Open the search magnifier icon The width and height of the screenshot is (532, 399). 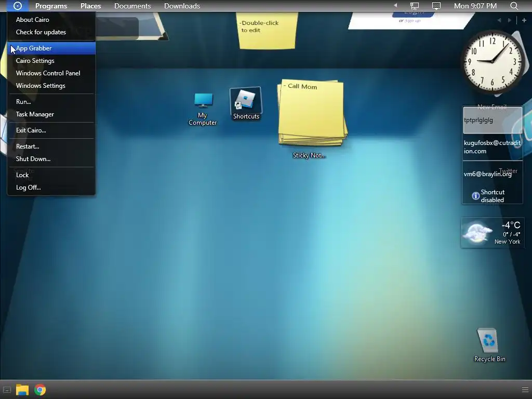click(514, 6)
